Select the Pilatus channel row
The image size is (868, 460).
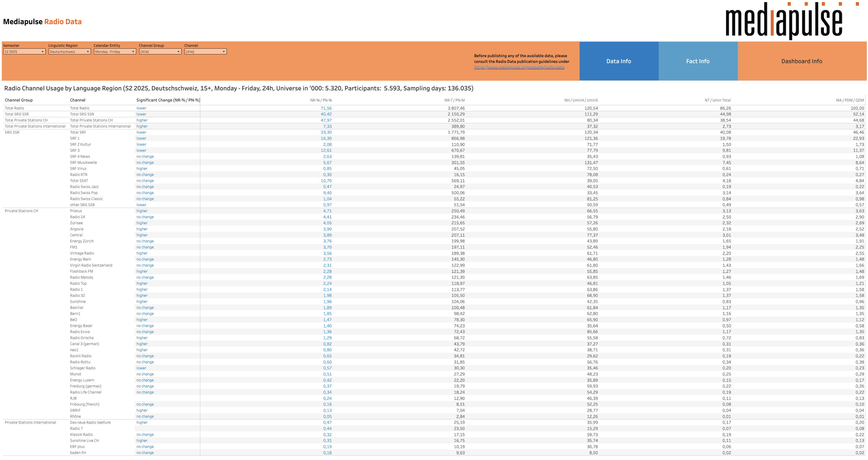pyautogui.click(x=76, y=211)
